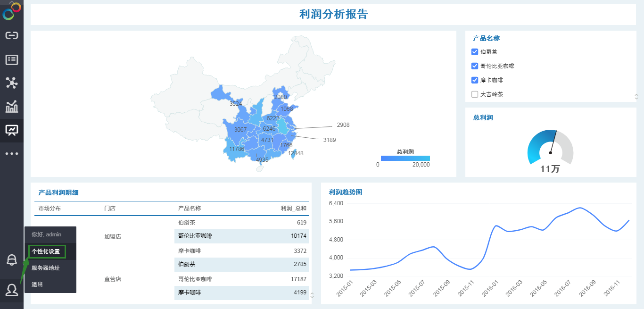This screenshot has height=309, width=644.
Task: Open the bar chart analysis icon in sidebar
Action: [12, 106]
